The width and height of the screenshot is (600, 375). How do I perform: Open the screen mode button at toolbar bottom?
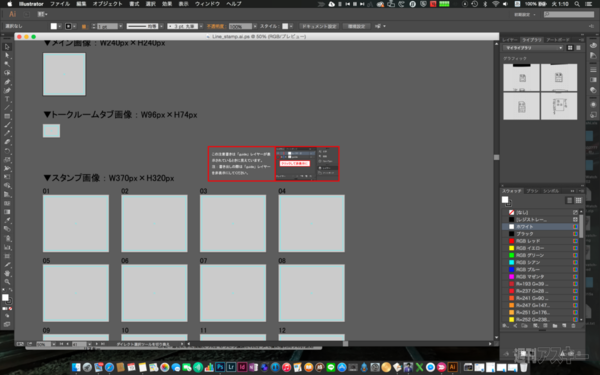pyautogui.click(x=7, y=324)
